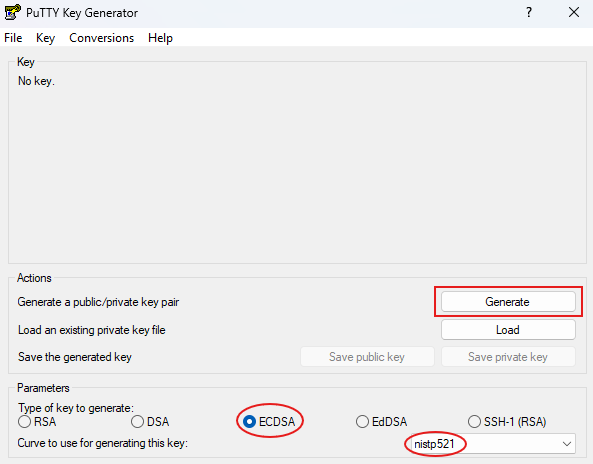Click the 'Load an existing private key file' label
Screen dimensions: 593x464
click(92, 330)
